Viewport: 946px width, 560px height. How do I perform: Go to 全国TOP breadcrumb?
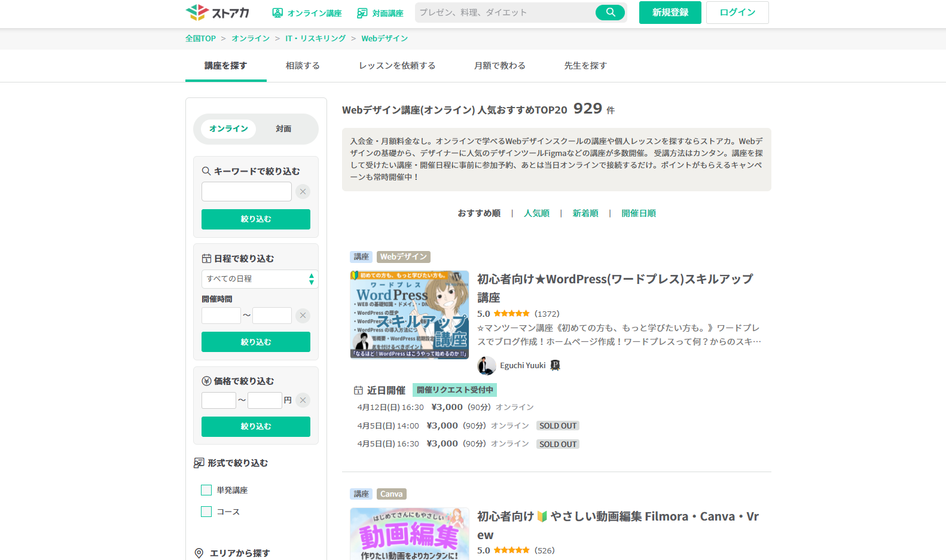click(x=200, y=38)
